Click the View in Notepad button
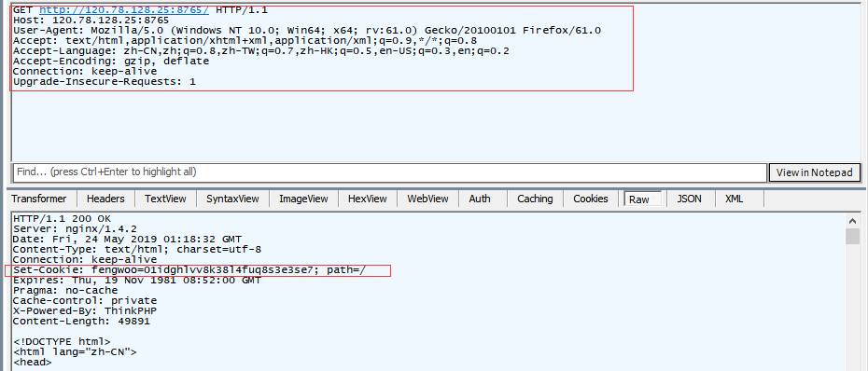The height and width of the screenshot is (371, 868). click(x=814, y=172)
